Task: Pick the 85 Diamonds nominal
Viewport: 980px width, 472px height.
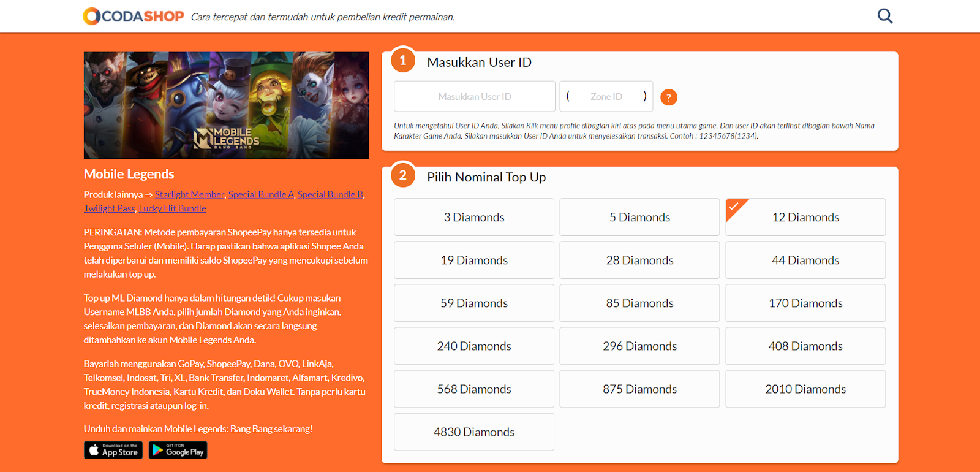Action: click(x=639, y=303)
